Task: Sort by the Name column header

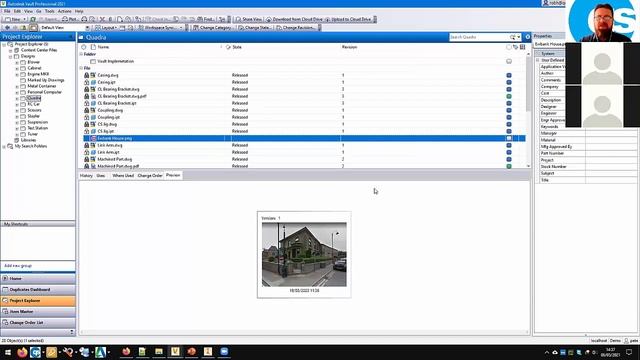Action: point(103,47)
